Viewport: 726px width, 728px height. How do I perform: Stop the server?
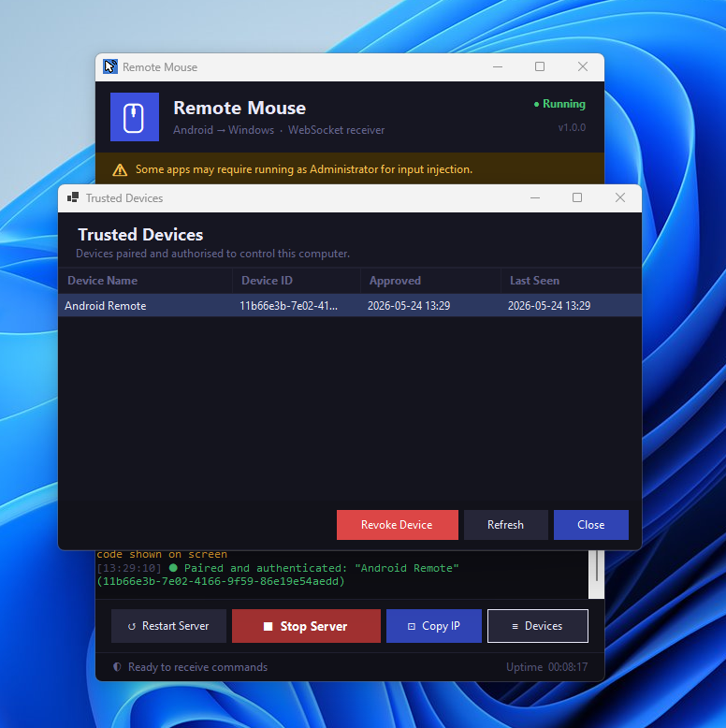tap(306, 626)
